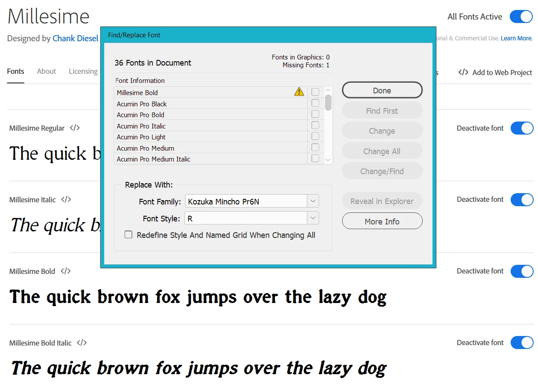Check the box in Millesime Bold row
The width and height of the screenshot is (538, 392).
[x=315, y=92]
